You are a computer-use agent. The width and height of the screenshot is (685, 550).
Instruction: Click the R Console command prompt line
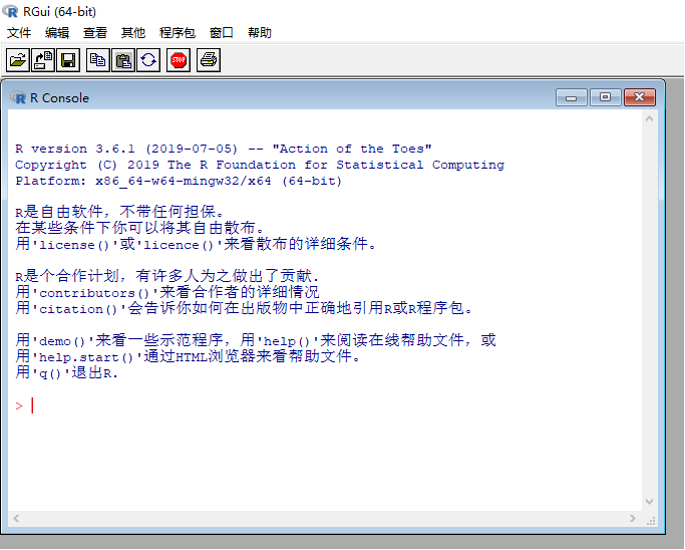pos(300,405)
